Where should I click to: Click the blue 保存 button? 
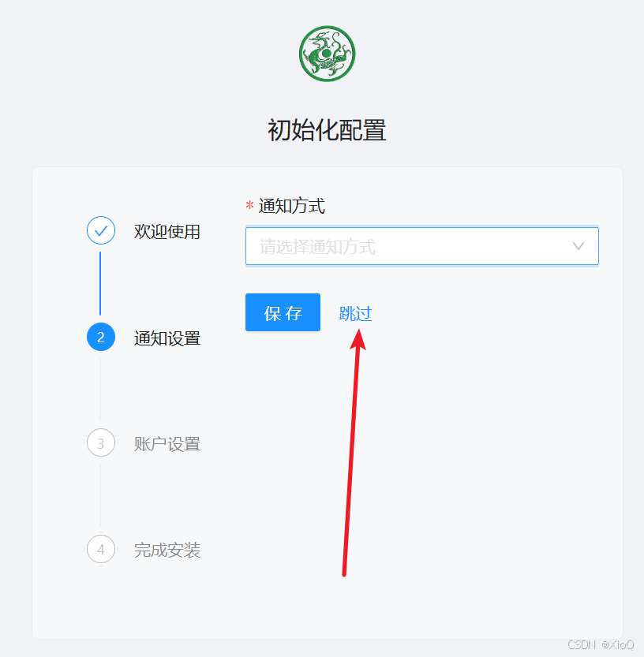[283, 312]
